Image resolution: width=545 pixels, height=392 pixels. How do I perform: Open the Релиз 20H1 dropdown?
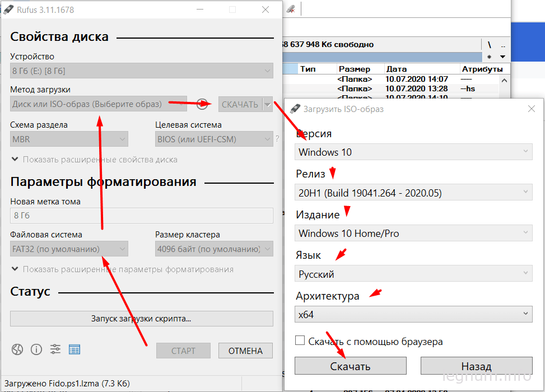(x=413, y=193)
